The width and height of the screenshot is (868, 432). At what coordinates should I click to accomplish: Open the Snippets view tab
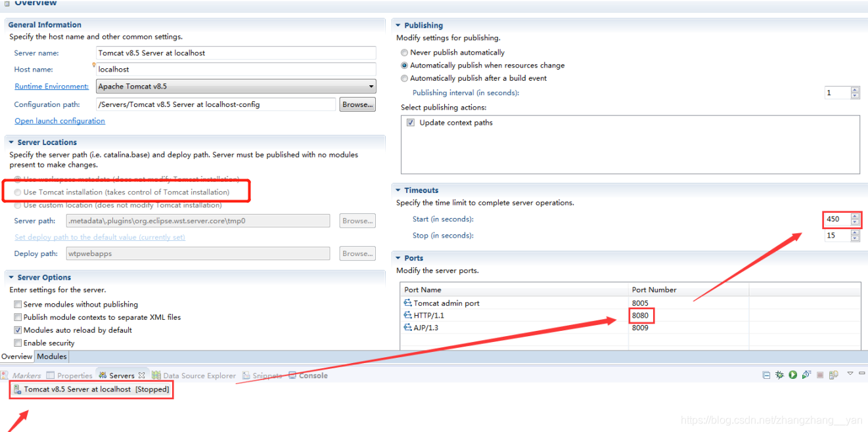coord(262,376)
